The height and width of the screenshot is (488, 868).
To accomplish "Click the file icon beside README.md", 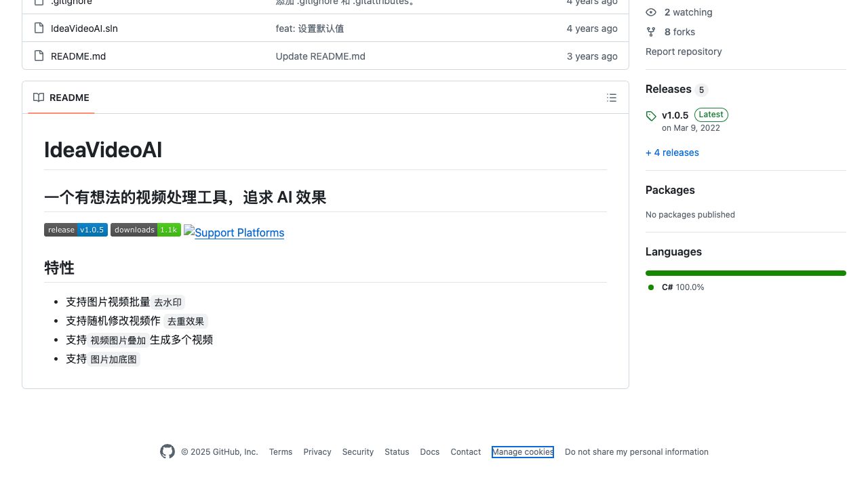I will click(39, 56).
